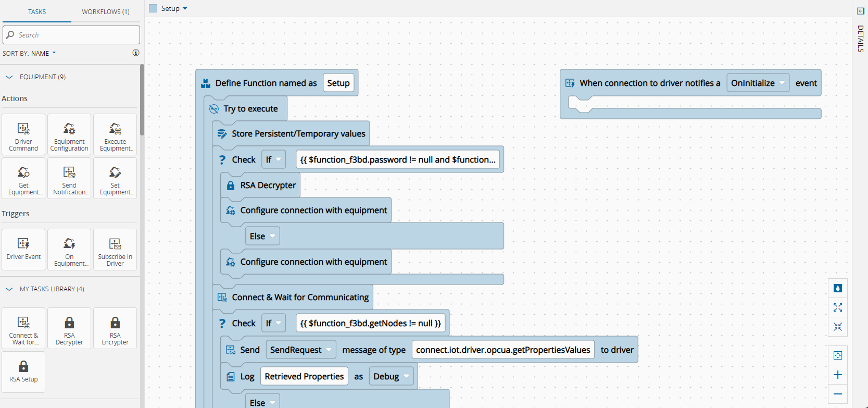Collapse the My Tasks Library (4) section
The width and height of the screenshot is (868, 408).
(9, 289)
